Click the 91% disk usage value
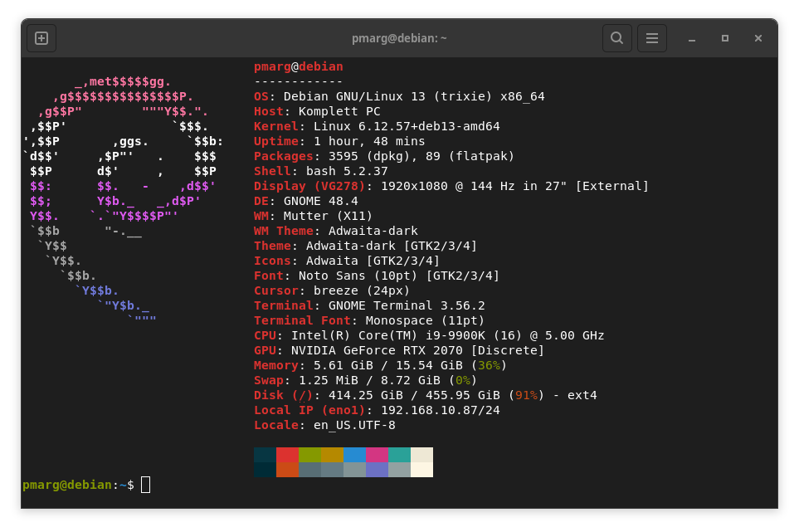 pyautogui.click(x=526, y=395)
